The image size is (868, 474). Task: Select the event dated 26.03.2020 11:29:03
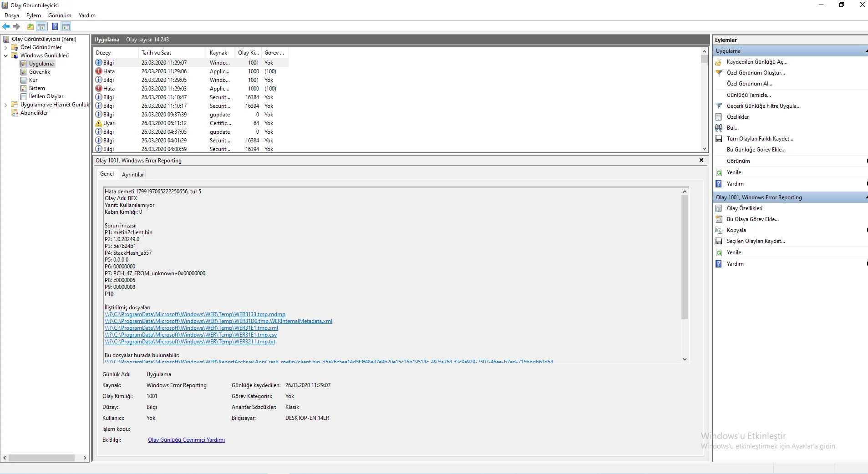tap(191, 89)
